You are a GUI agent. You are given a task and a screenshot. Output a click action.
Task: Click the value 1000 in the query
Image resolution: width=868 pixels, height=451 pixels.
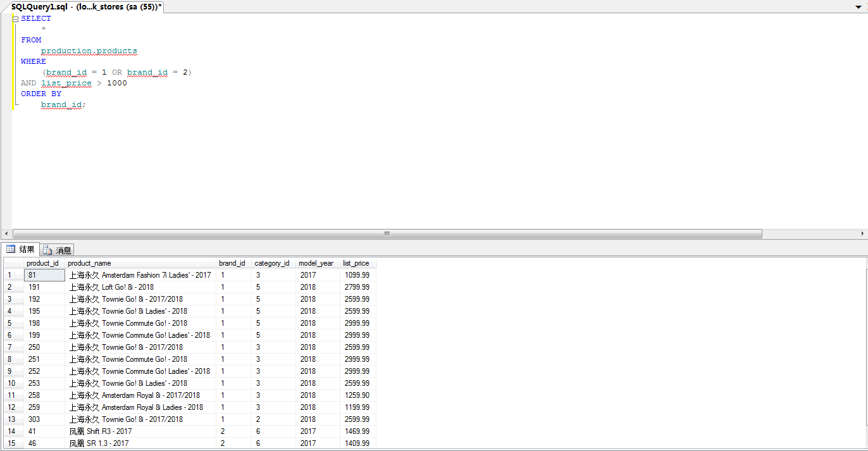[117, 83]
